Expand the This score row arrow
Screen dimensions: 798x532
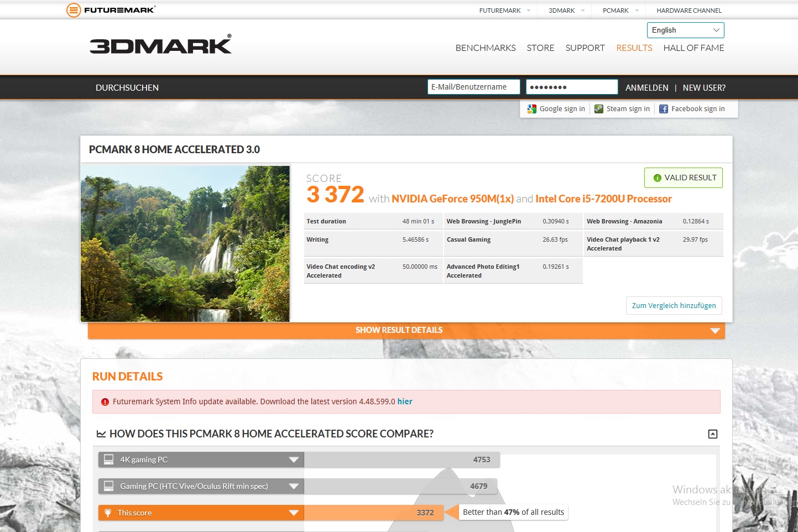tap(294, 513)
